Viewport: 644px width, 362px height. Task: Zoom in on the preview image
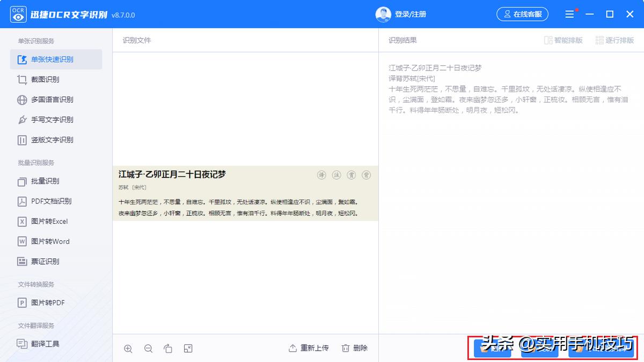pyautogui.click(x=128, y=348)
